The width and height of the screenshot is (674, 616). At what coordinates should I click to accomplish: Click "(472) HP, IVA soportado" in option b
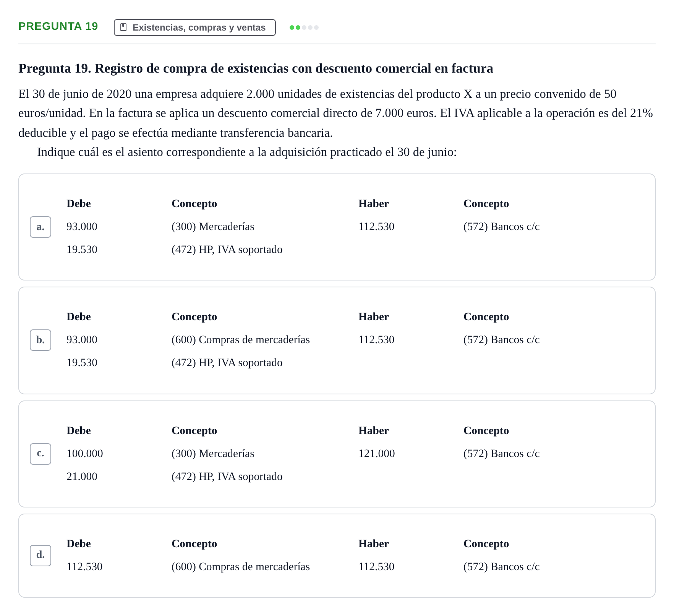pyautogui.click(x=227, y=363)
